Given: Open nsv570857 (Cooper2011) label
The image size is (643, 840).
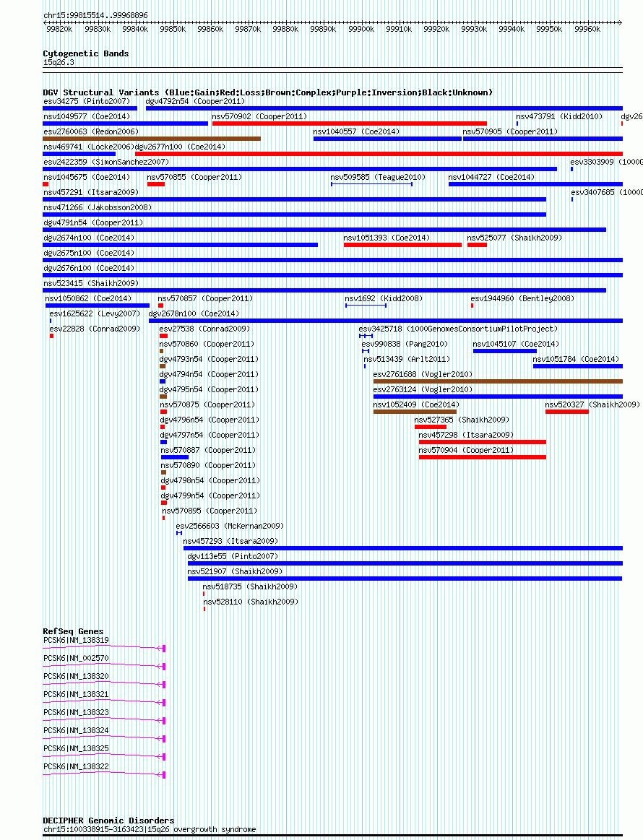Looking at the screenshot, I should (x=205, y=298).
